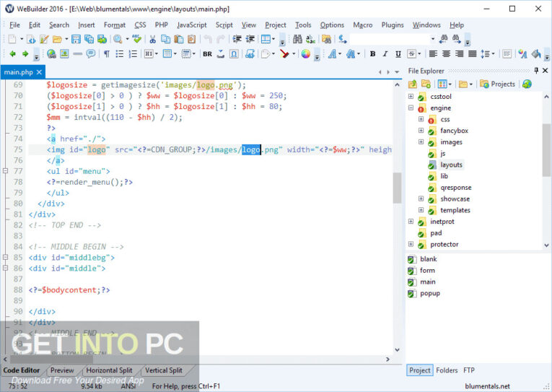
Task: Click the New document icon
Action: (12, 39)
